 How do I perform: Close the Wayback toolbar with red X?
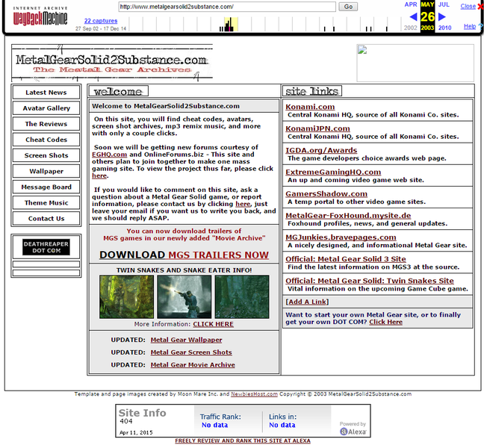(x=480, y=6)
